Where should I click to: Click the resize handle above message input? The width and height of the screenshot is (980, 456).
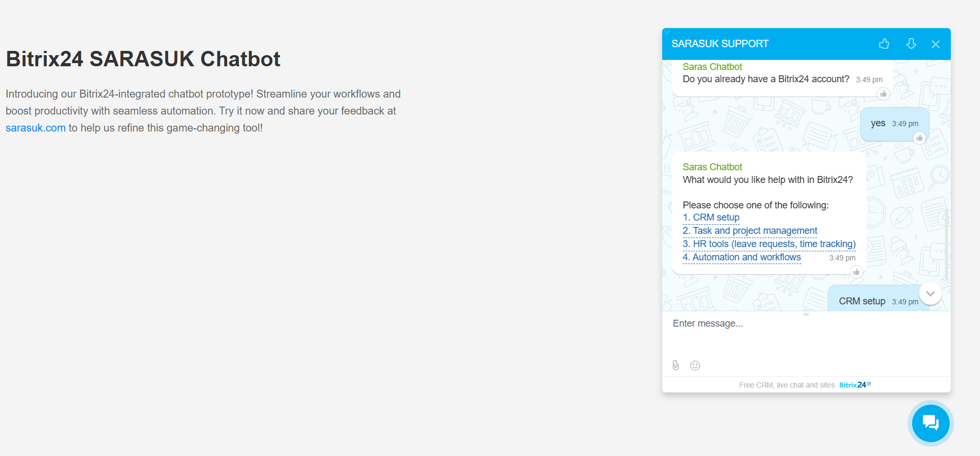(806, 314)
